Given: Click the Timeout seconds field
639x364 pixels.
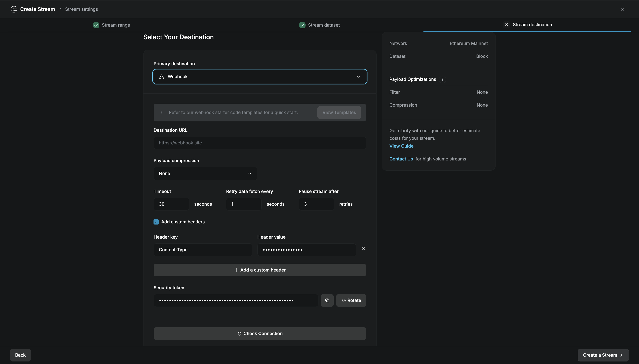Looking at the screenshot, I should [171, 204].
